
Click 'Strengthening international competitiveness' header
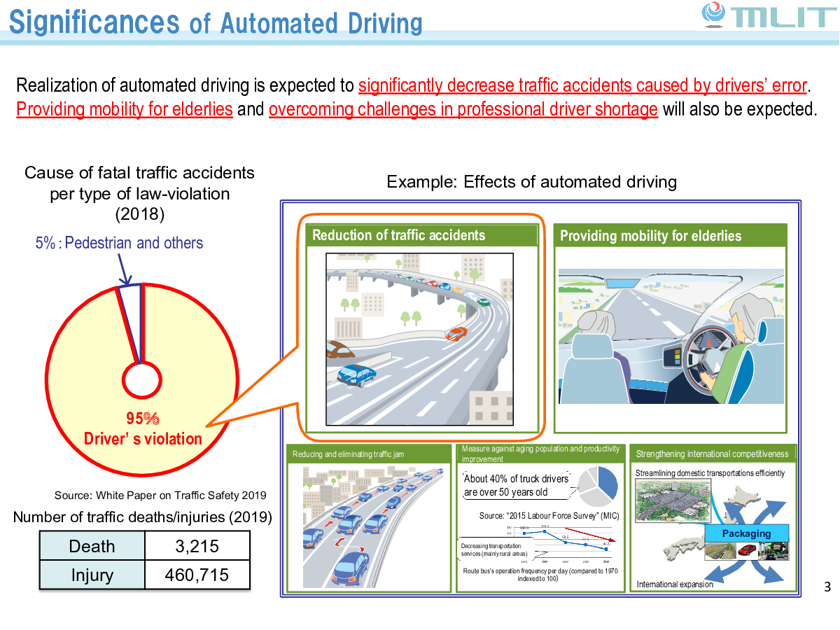(712, 454)
